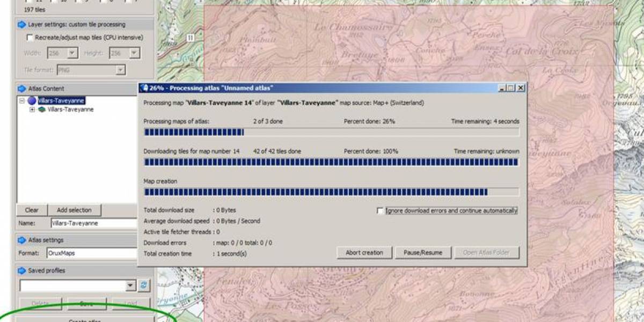Select the Villars-Taveyanne atlas tree item

61,100
